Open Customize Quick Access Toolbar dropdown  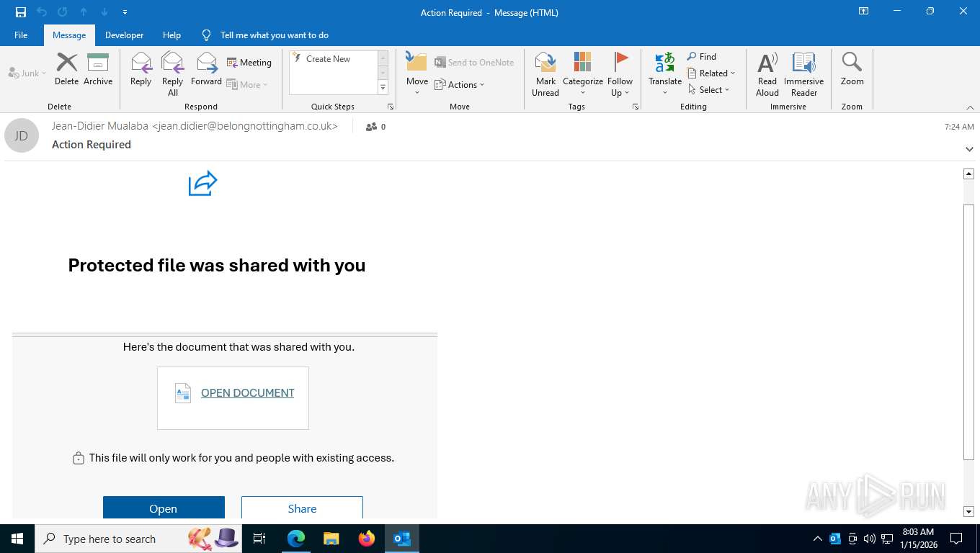point(125,12)
